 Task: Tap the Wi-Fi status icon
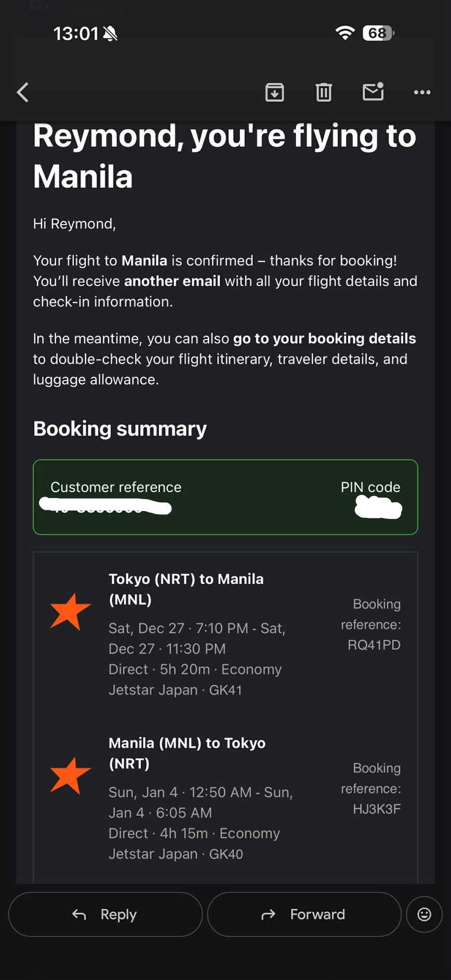pos(344,33)
